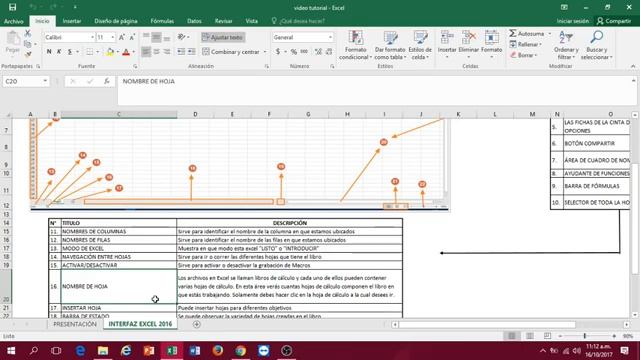The width and height of the screenshot is (640, 360).
Task: Open Archivo menu
Action: coord(13,21)
